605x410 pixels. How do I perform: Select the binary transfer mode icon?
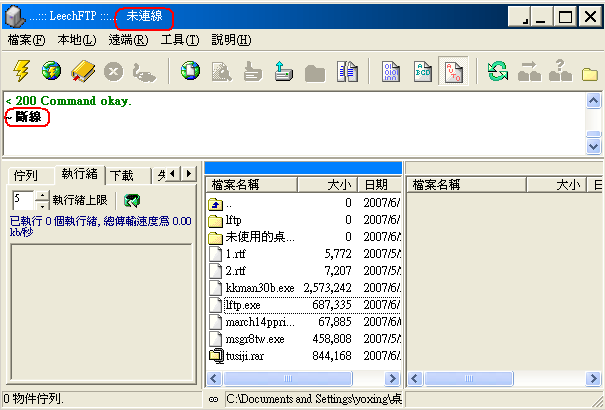pyautogui.click(x=391, y=71)
